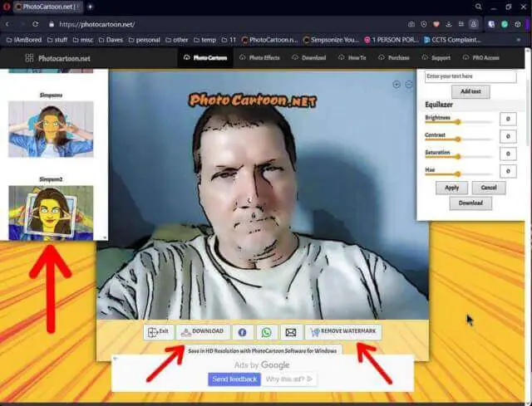Send feedback on the Google ad

click(x=234, y=379)
